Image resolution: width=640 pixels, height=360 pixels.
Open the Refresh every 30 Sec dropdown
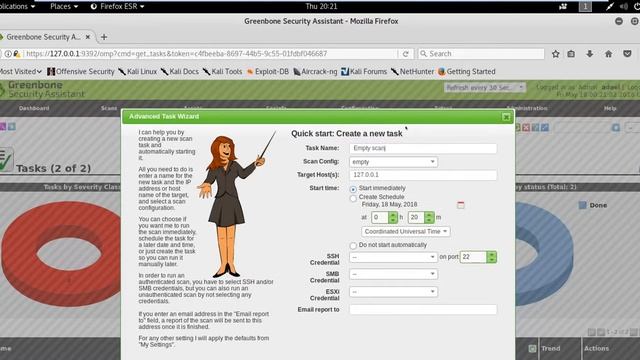click(x=485, y=87)
